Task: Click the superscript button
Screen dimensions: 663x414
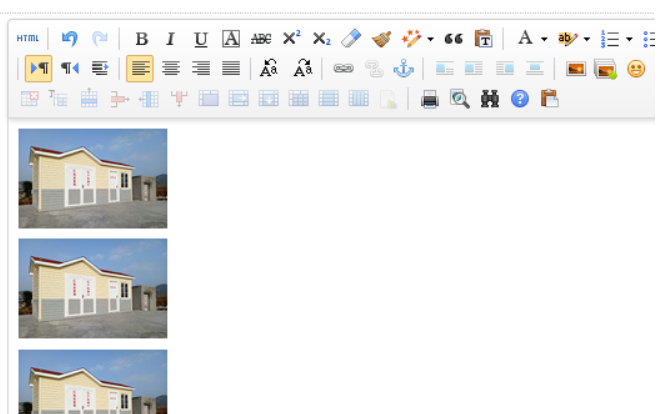Action: click(x=291, y=39)
